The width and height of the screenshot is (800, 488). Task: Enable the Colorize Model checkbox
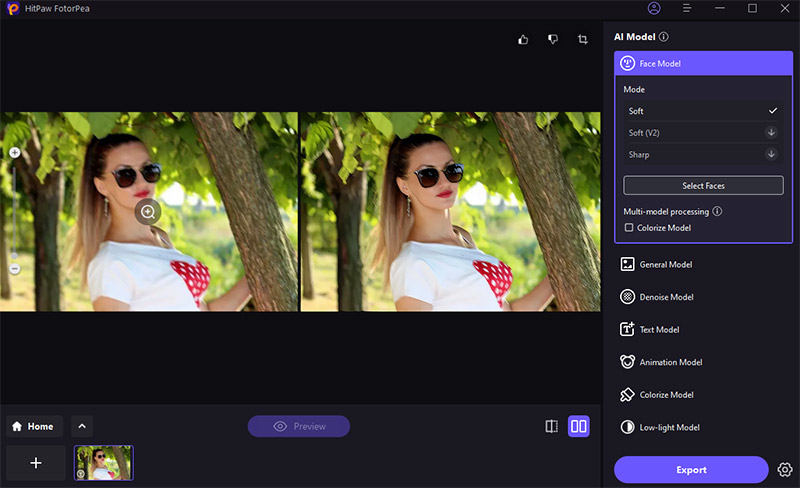point(628,228)
